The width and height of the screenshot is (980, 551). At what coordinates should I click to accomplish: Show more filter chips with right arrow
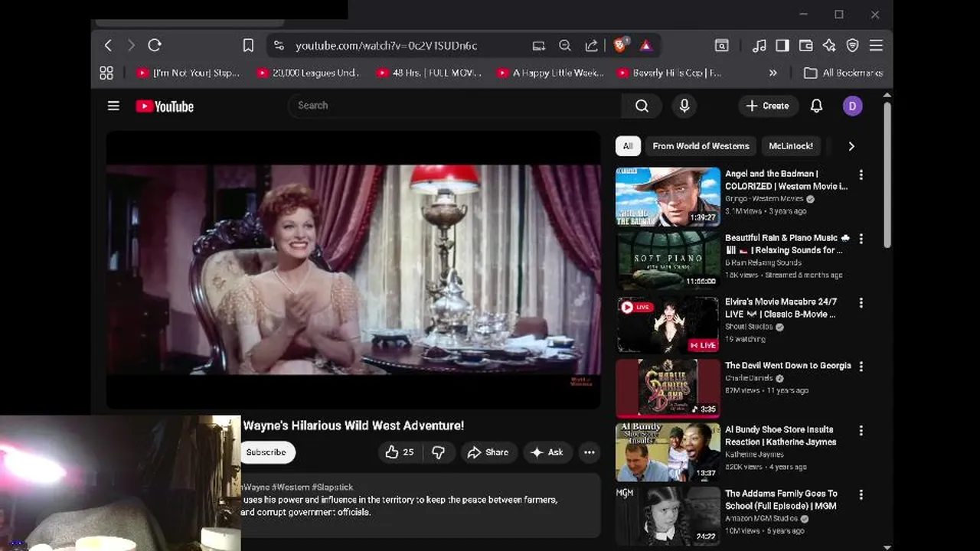pyautogui.click(x=851, y=146)
